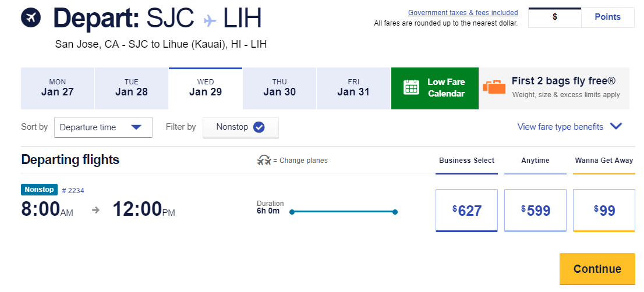Viewport: 644px width, 292px height.
Task: Switch fare display to Points
Action: (x=607, y=17)
